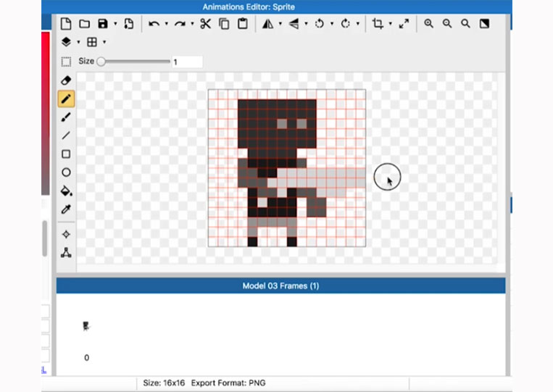Screen dimensions: 553x392
Task: Select the Brush tool
Action: coord(66,117)
